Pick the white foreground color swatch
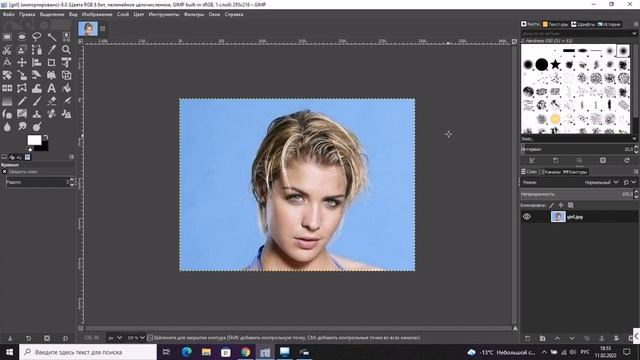Image resolution: width=640 pixels, height=360 pixels. (x=34, y=140)
